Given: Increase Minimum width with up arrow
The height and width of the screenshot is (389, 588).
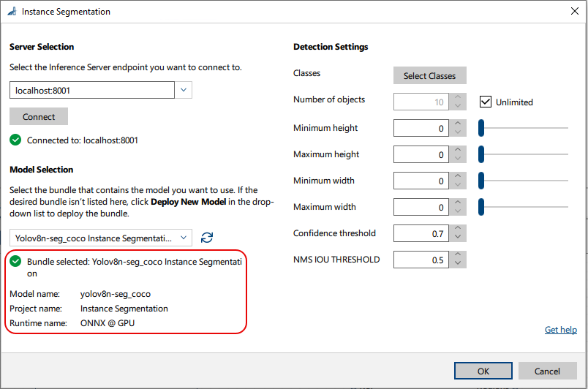Looking at the screenshot, I should tap(458, 176).
